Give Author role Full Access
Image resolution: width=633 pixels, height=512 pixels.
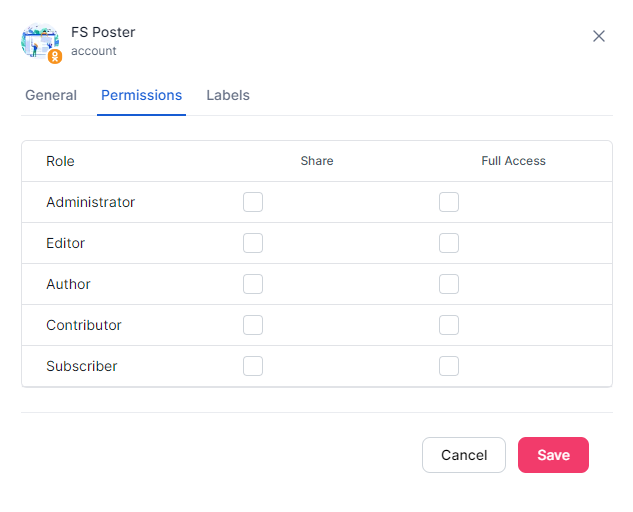(x=449, y=284)
